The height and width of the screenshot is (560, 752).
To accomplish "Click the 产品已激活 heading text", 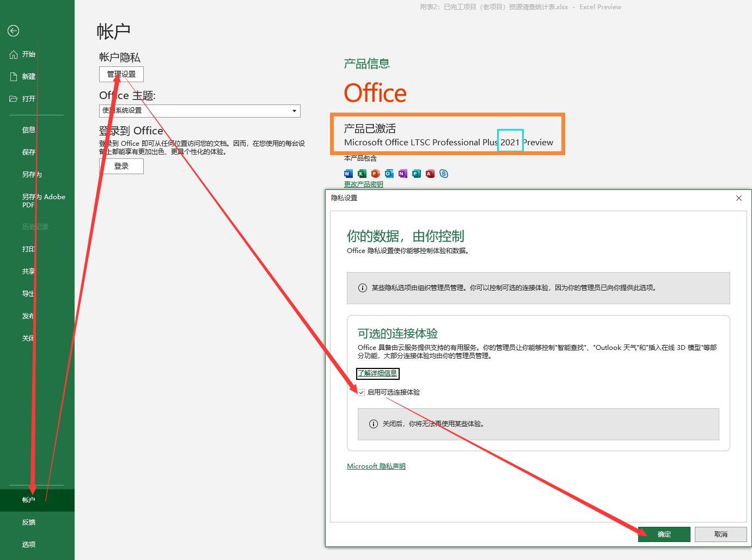I will pyautogui.click(x=370, y=129).
